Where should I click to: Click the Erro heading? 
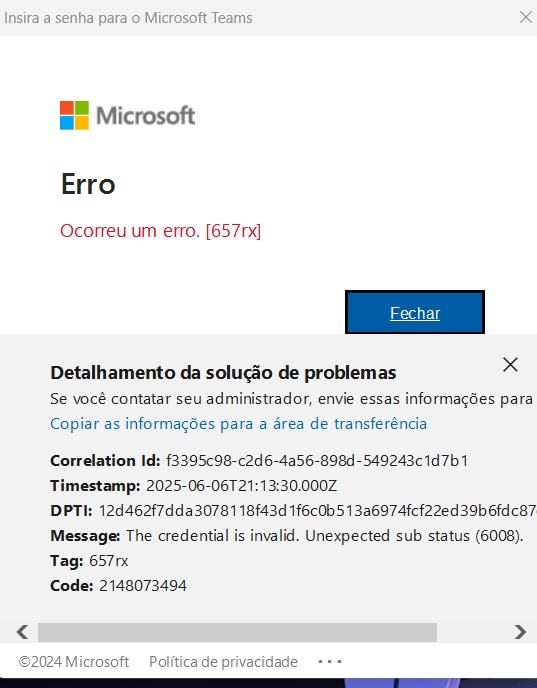pos(88,184)
